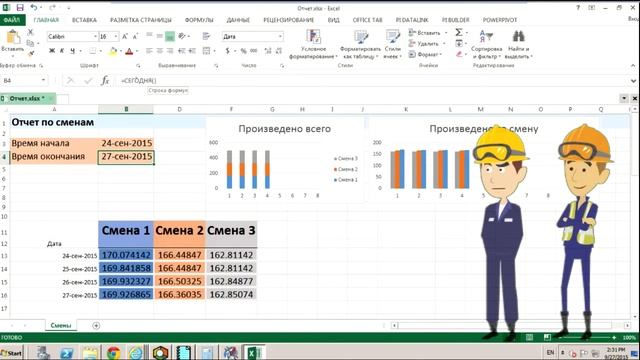Switch to the ВСТАВКА ribbon tab

pos(84,20)
